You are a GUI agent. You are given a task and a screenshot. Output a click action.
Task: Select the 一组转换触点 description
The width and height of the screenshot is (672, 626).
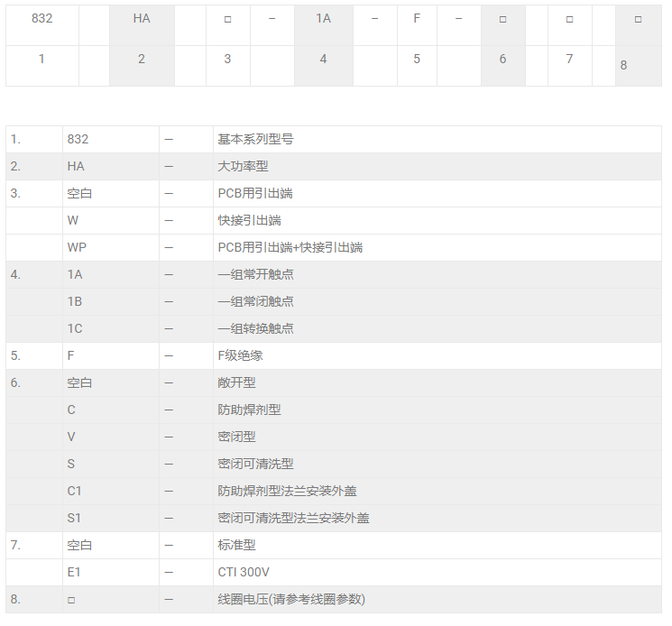tap(255, 328)
